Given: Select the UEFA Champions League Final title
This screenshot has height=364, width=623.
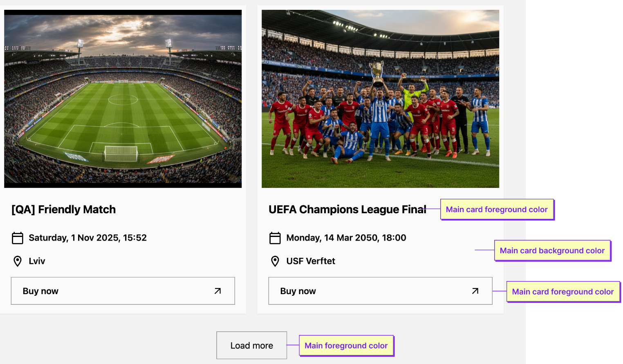Looking at the screenshot, I should coord(347,210).
